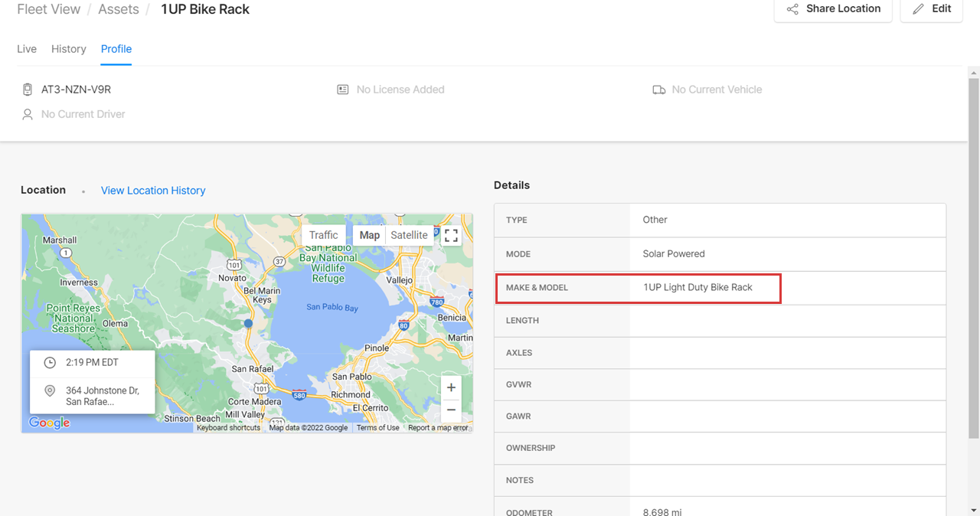Switch to the History tab
The width and height of the screenshot is (980, 516).
69,49
